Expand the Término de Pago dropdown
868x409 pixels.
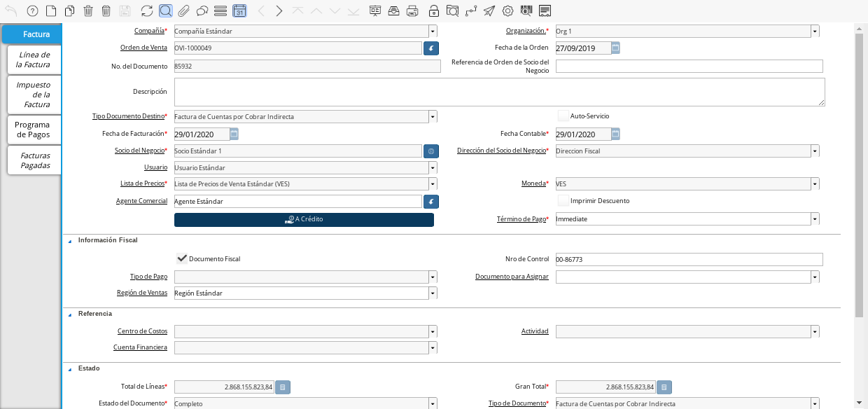815,219
